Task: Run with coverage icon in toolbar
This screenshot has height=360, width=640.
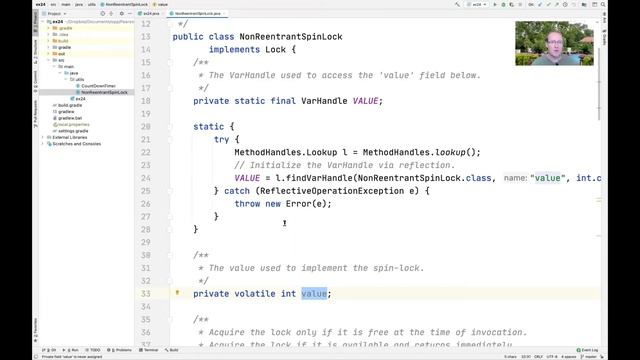Action: click(511, 4)
